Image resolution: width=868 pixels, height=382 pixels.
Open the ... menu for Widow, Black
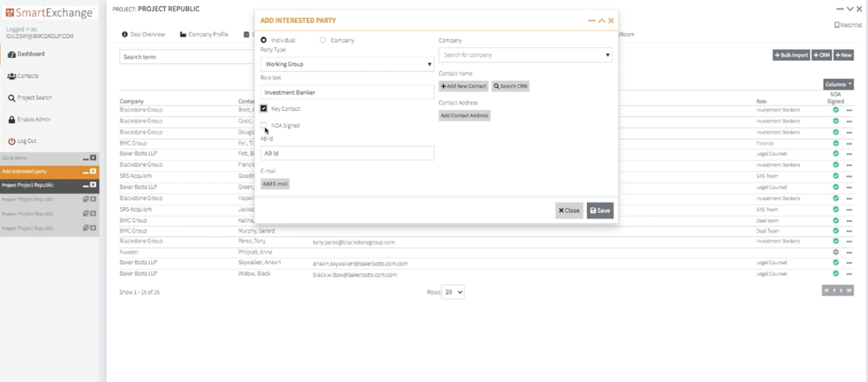point(849,274)
